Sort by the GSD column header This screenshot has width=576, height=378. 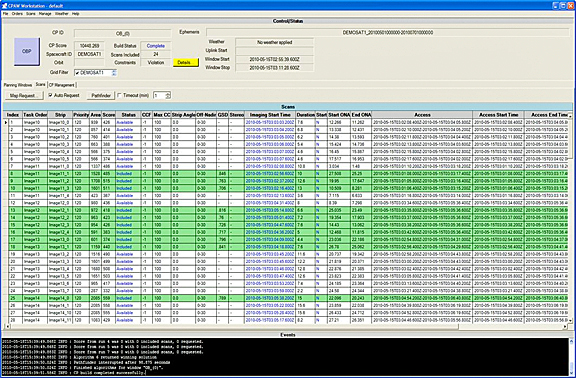point(223,115)
